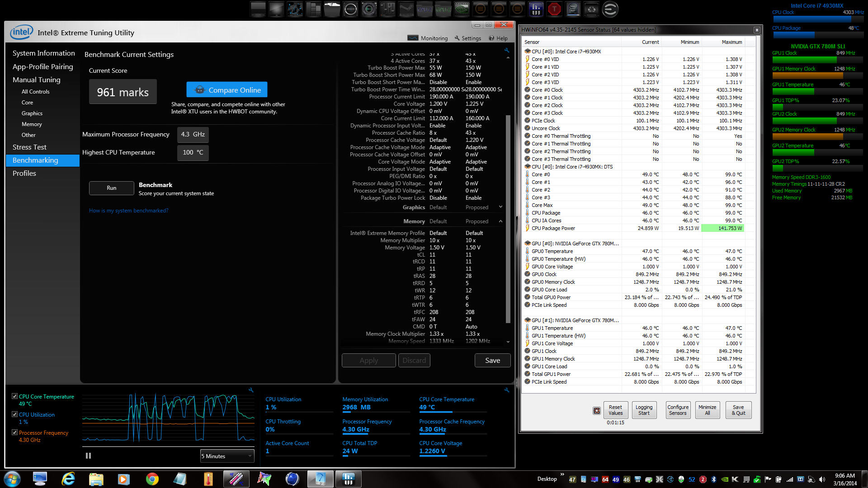This screenshot has width=868, height=488.
Task: Click Logging Start in HWiNFO
Action: pos(644,410)
